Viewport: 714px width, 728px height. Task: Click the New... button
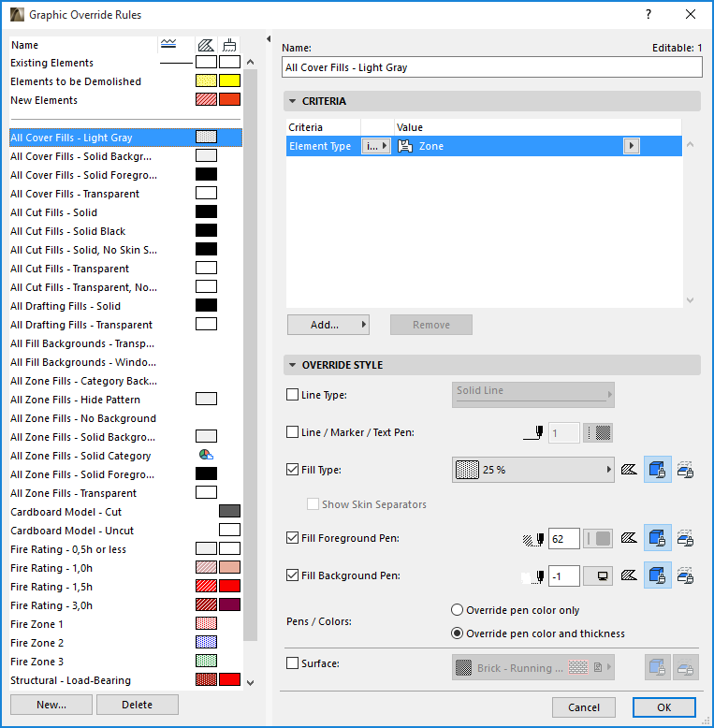click(51, 705)
